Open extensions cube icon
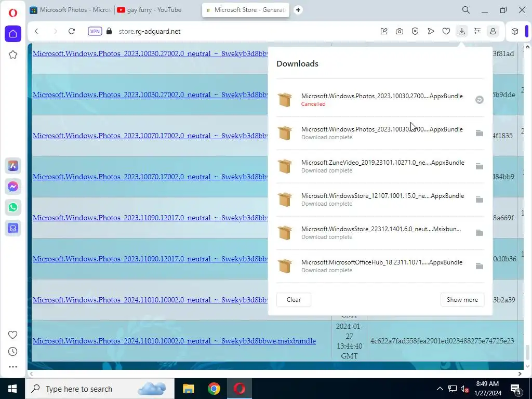The image size is (532, 399). pos(515,31)
